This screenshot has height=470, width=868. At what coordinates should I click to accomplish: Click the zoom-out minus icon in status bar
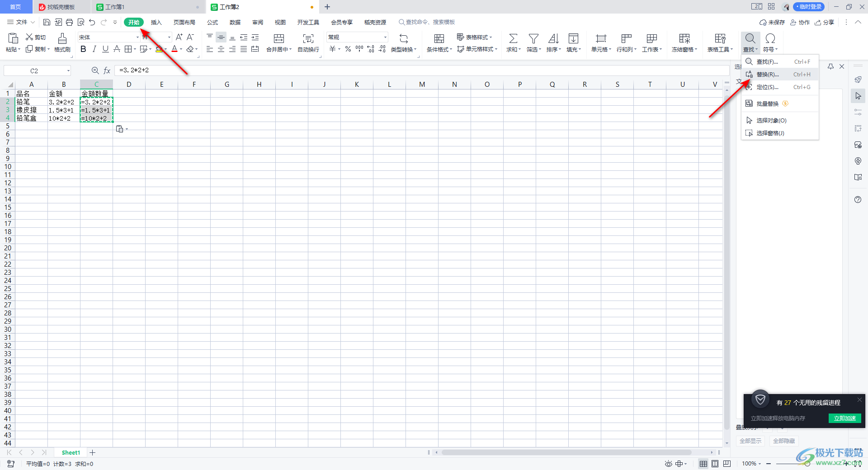pyautogui.click(x=769, y=464)
